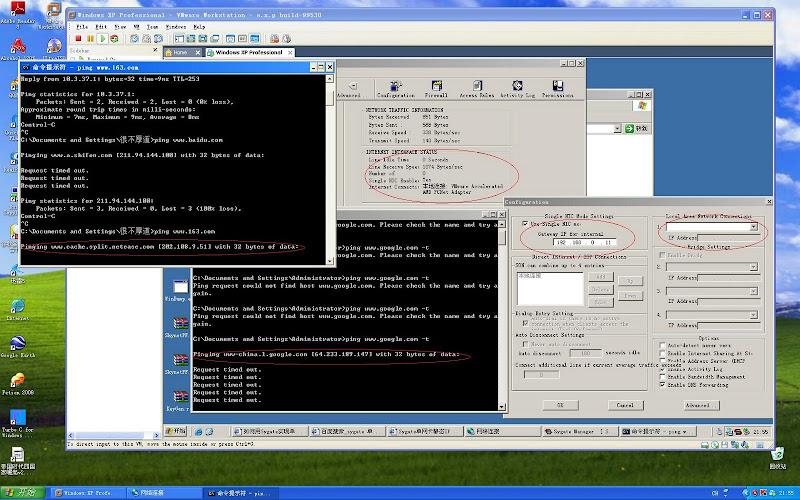The height and width of the screenshot is (500, 800).
Task: Open the Access Rules icon in Sygate Manager
Action: 477,89
